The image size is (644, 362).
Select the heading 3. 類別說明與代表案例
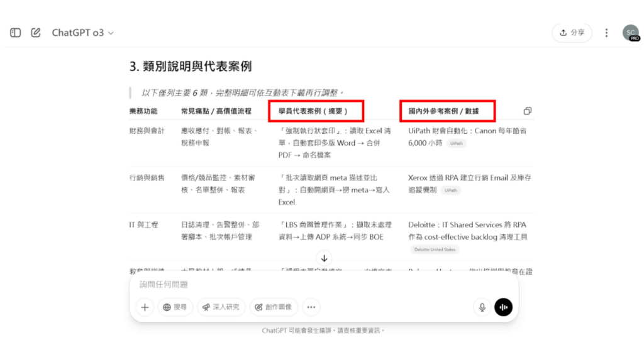[x=191, y=67]
